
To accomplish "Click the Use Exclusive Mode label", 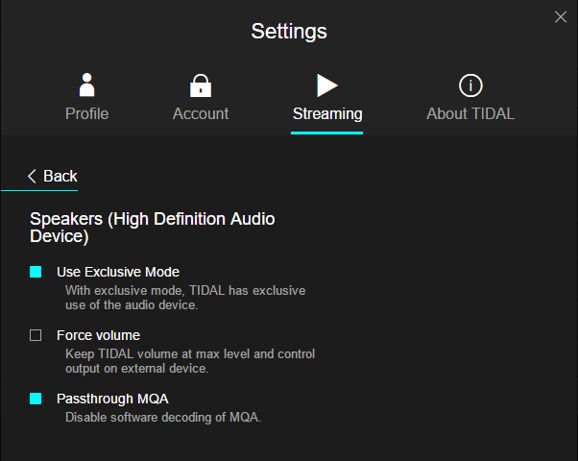I will click(118, 272).
